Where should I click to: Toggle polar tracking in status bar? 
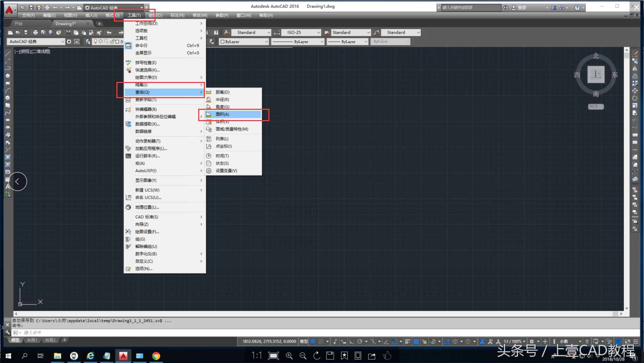click(x=360, y=341)
